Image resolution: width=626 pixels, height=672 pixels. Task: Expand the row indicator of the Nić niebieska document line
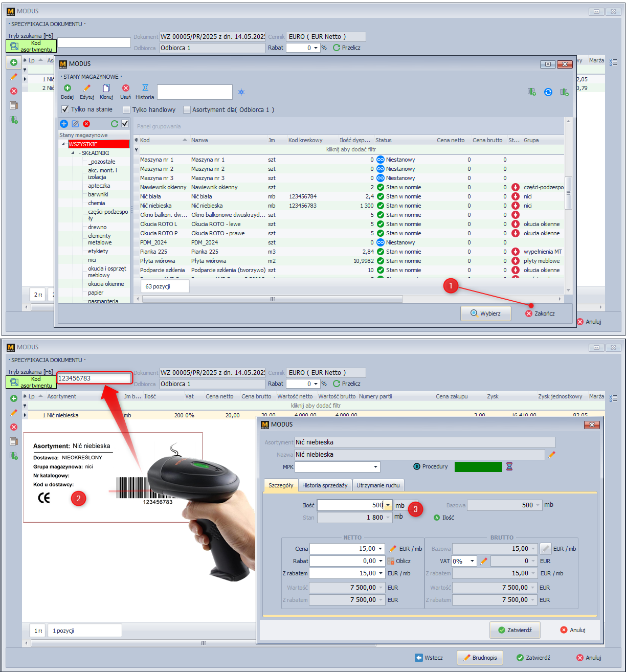click(x=25, y=415)
